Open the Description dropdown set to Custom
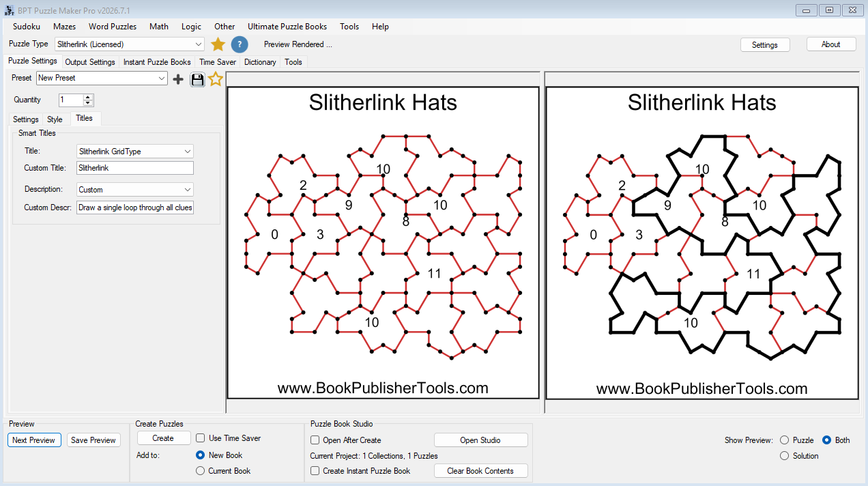The image size is (868, 486). (x=135, y=190)
